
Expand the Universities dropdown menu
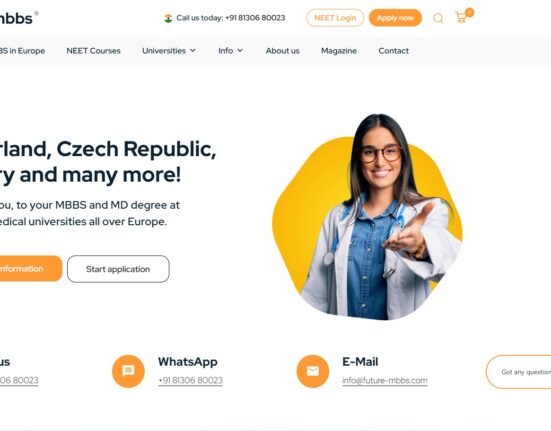coord(169,51)
